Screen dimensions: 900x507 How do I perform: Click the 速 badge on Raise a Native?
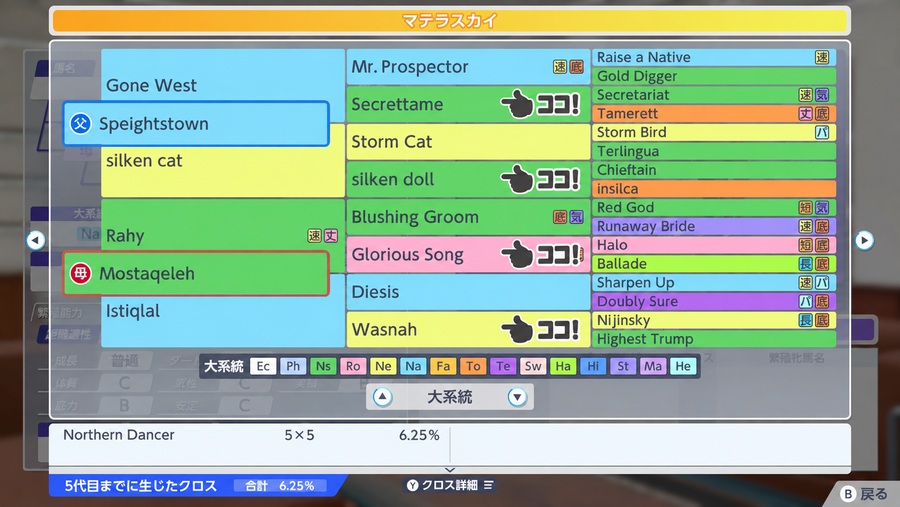[x=822, y=57]
